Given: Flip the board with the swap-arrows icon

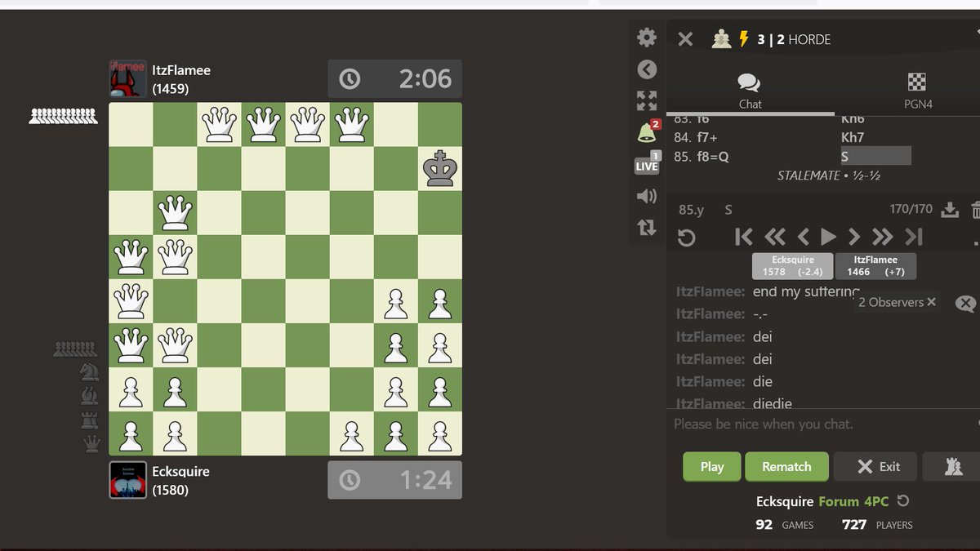Looking at the screenshot, I should click(647, 228).
